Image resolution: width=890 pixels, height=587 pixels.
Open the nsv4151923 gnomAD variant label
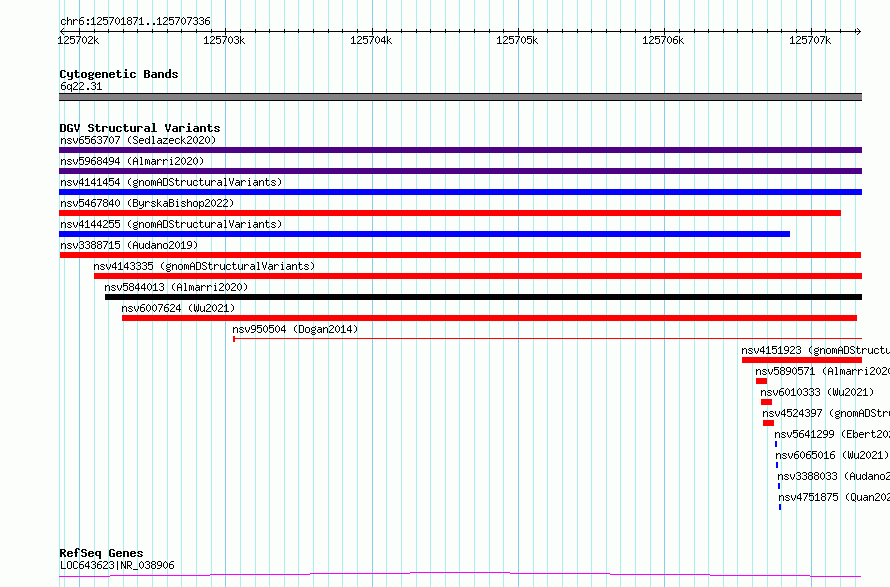[816, 350]
